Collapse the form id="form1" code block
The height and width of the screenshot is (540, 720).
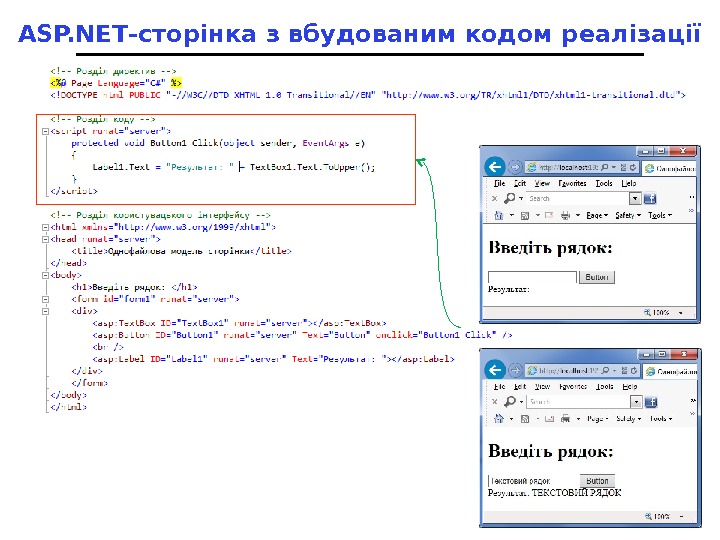click(45, 299)
